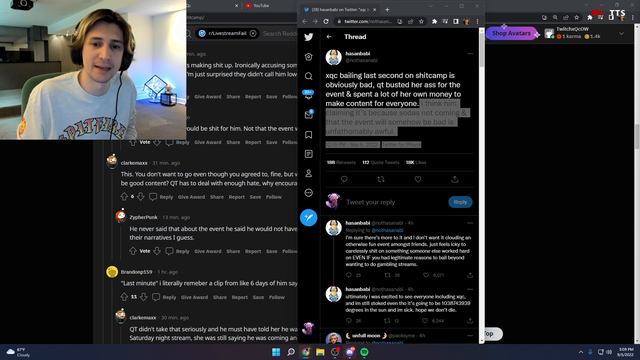Open taskbar search magnifier

click(x=291, y=352)
